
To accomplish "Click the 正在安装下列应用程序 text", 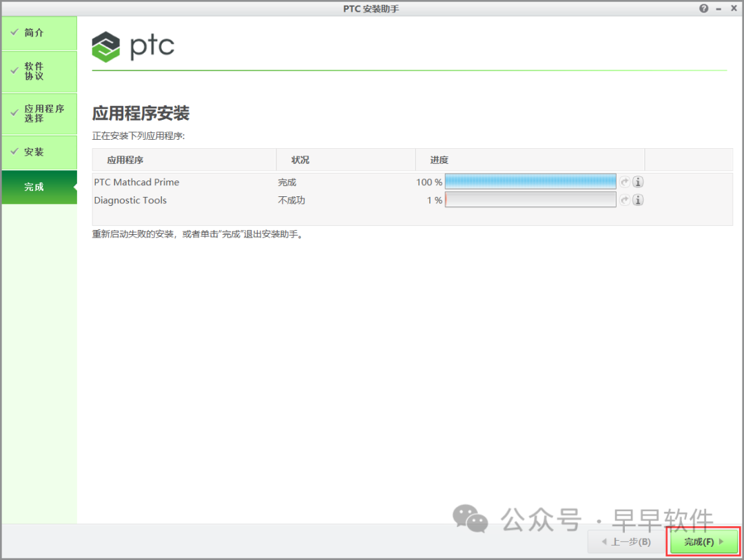I will 138,136.
